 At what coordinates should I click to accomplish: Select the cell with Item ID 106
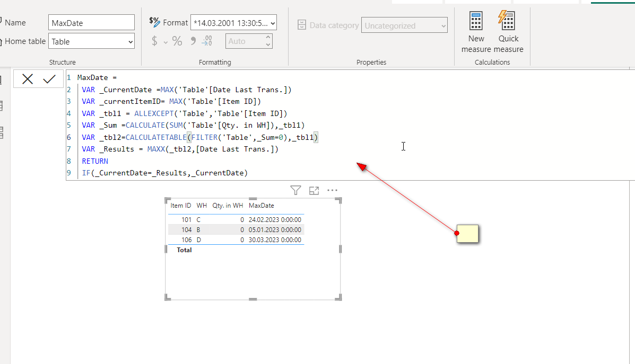point(186,240)
